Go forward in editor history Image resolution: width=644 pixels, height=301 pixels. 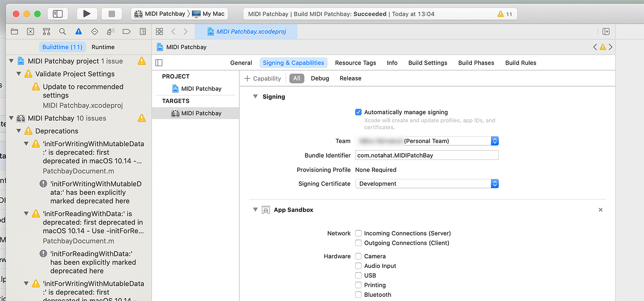[186, 32]
